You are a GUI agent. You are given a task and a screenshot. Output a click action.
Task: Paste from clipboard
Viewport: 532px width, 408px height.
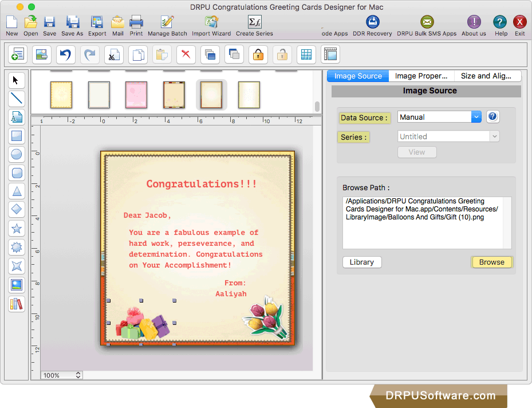[162, 54]
